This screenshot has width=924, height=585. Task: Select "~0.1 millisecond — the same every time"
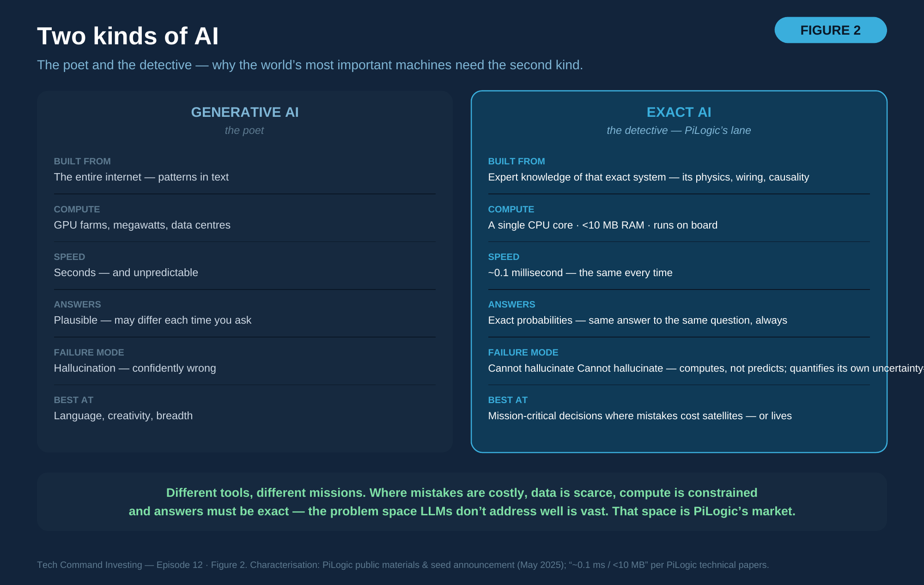(x=580, y=273)
